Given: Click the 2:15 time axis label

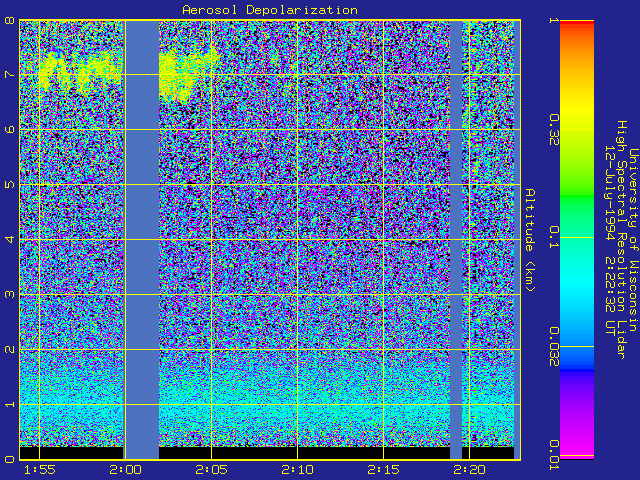Looking at the screenshot, I should click(383, 470).
